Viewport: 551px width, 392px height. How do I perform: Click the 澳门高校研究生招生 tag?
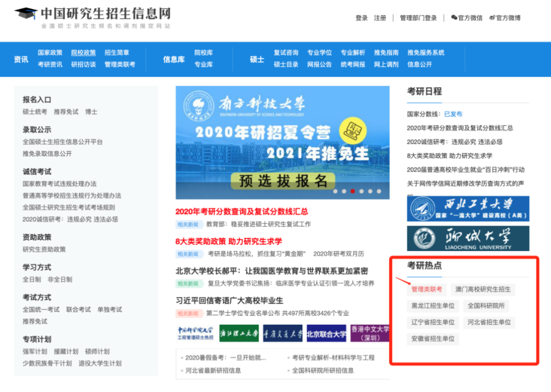click(x=483, y=289)
